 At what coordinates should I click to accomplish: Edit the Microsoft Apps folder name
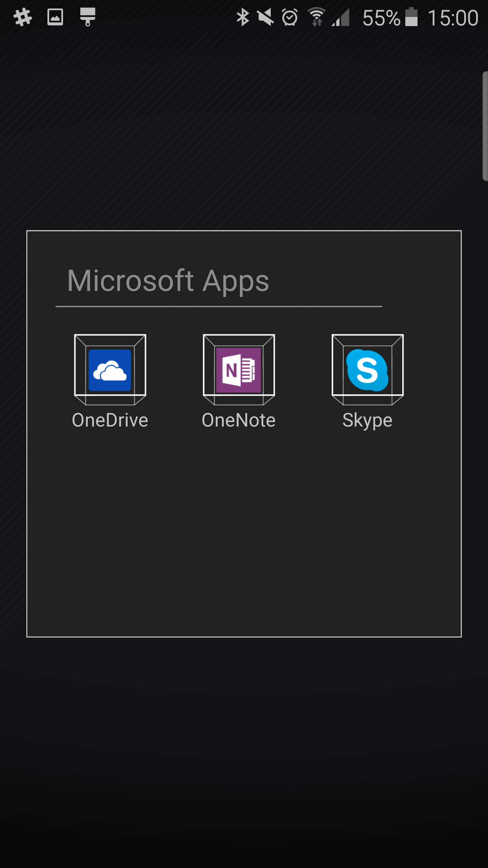pos(168,281)
